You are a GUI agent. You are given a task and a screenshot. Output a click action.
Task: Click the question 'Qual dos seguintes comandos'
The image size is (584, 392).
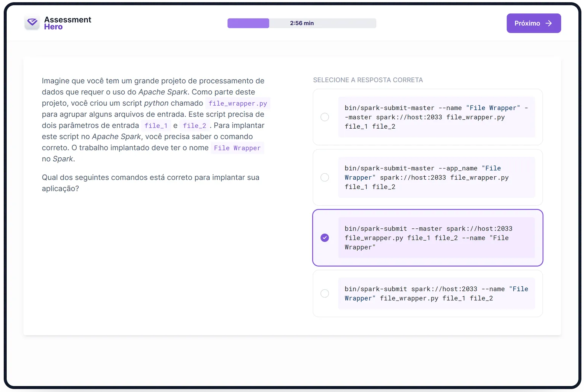point(151,183)
